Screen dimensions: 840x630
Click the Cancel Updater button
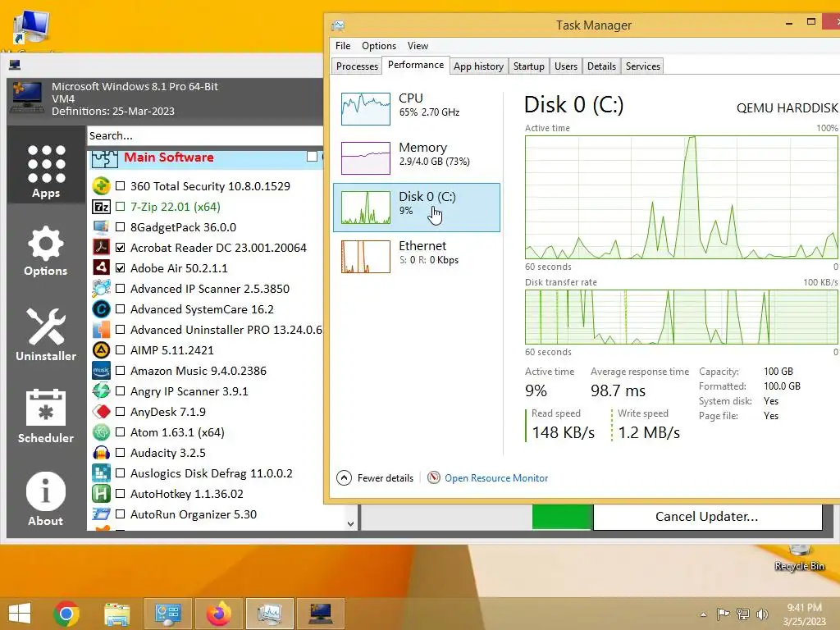point(707,517)
